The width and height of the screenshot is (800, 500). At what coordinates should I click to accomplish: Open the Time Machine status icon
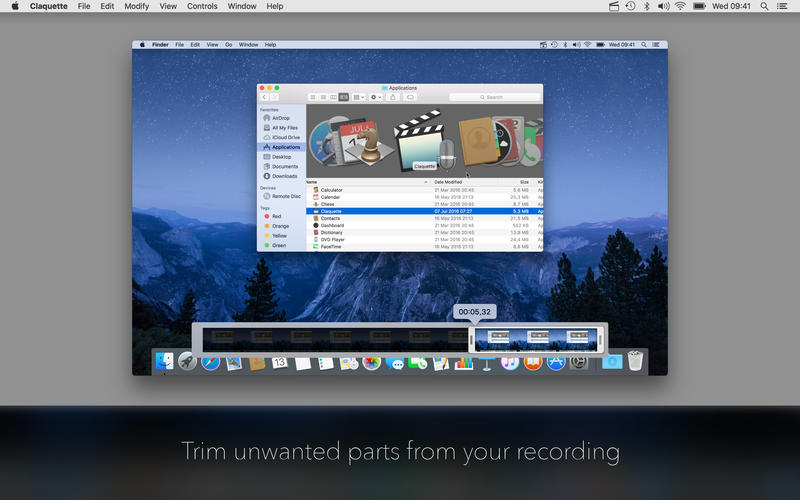click(x=631, y=6)
